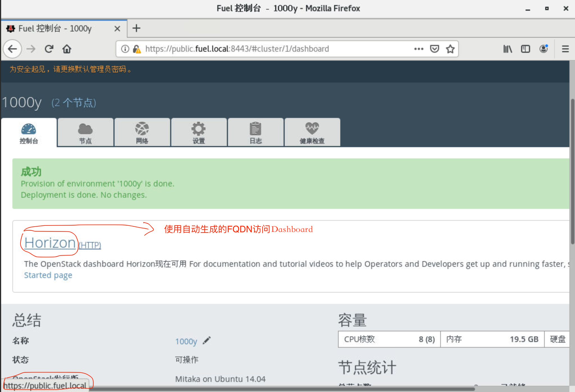Open the 设置 settings tab
Image resolution: width=575 pixels, height=392 pixels.
click(199, 133)
